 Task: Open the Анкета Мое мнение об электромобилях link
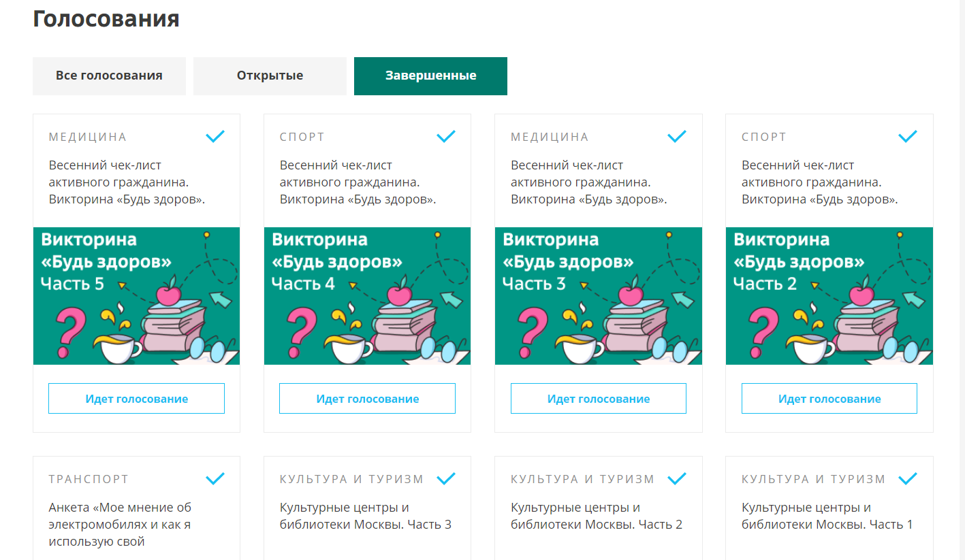[121, 525]
